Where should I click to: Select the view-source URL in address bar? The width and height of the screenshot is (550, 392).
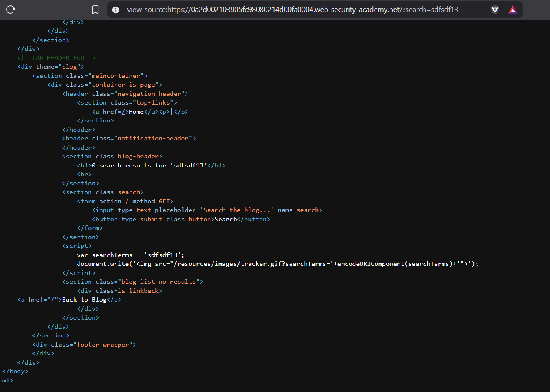coord(292,10)
